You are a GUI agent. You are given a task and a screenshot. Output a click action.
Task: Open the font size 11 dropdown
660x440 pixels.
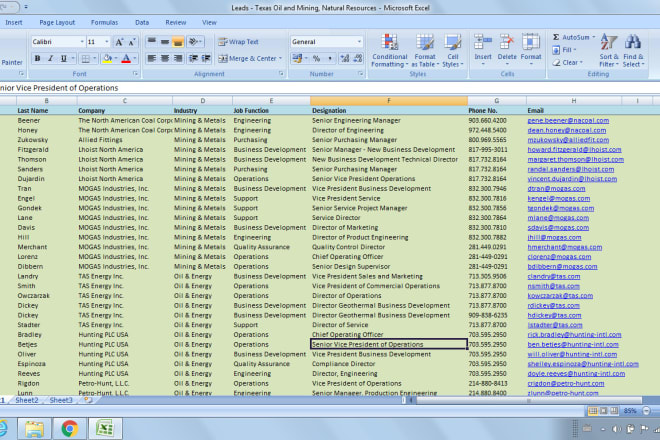[106, 42]
